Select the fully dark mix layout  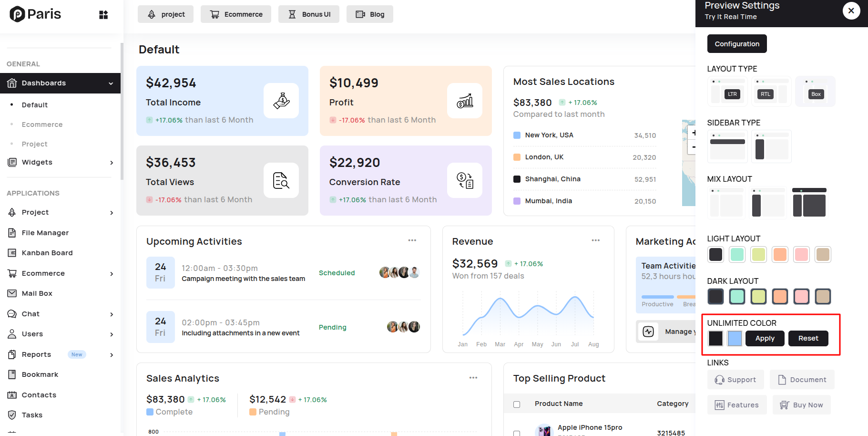click(809, 202)
